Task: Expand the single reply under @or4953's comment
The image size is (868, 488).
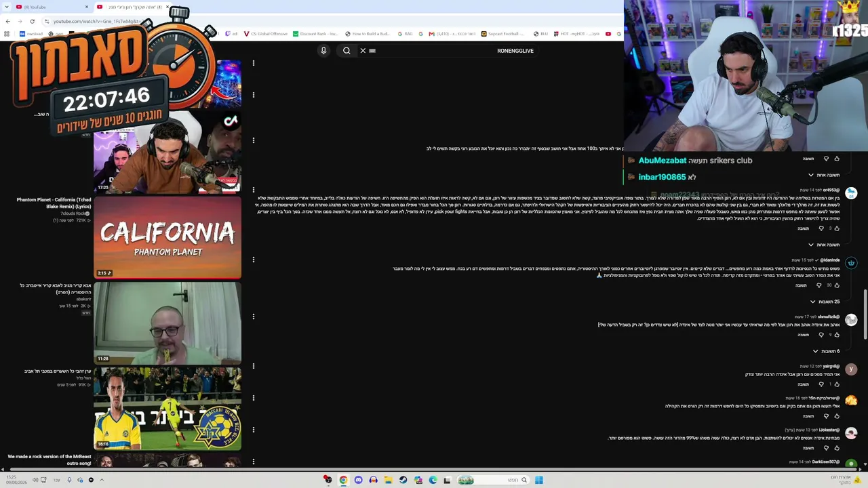Action: click(x=824, y=245)
